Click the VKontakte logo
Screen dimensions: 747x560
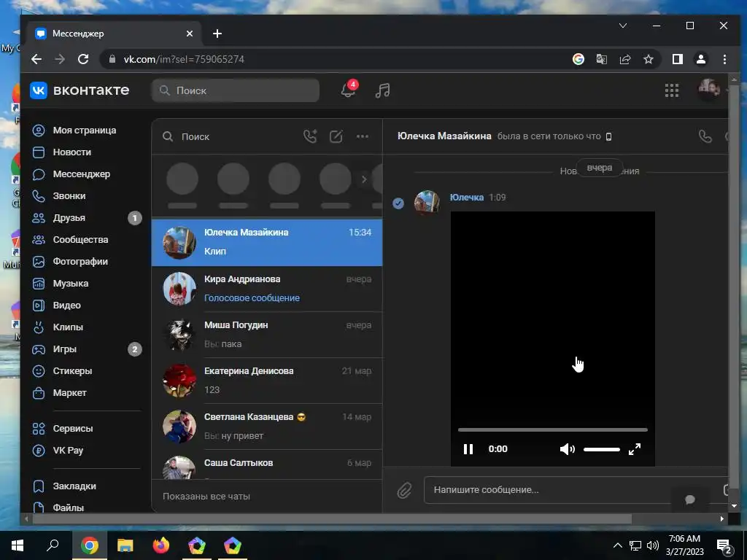point(80,90)
